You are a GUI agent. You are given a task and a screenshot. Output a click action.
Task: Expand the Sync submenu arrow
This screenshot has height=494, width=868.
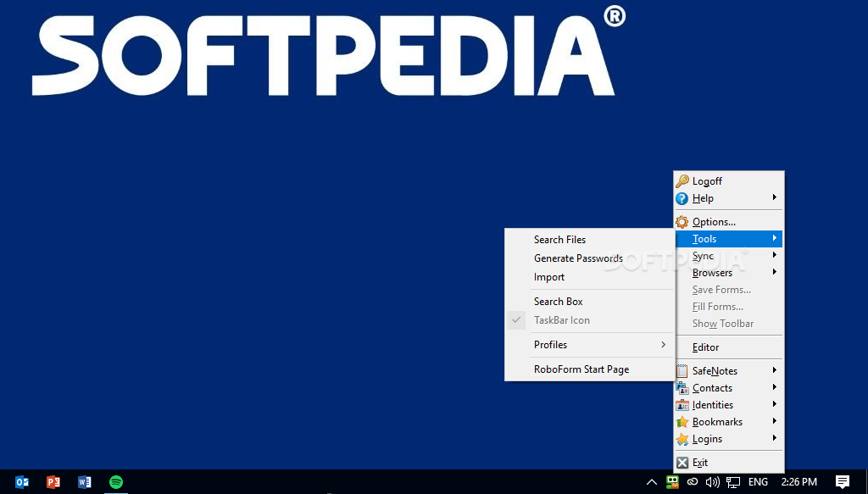tap(775, 255)
